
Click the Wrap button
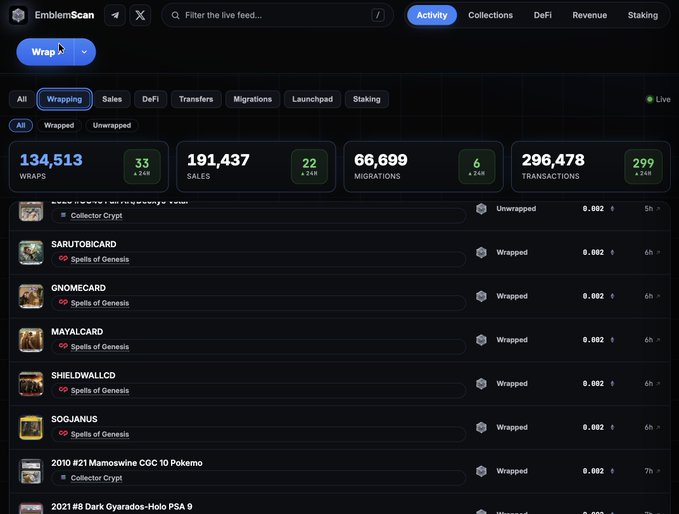click(x=45, y=52)
